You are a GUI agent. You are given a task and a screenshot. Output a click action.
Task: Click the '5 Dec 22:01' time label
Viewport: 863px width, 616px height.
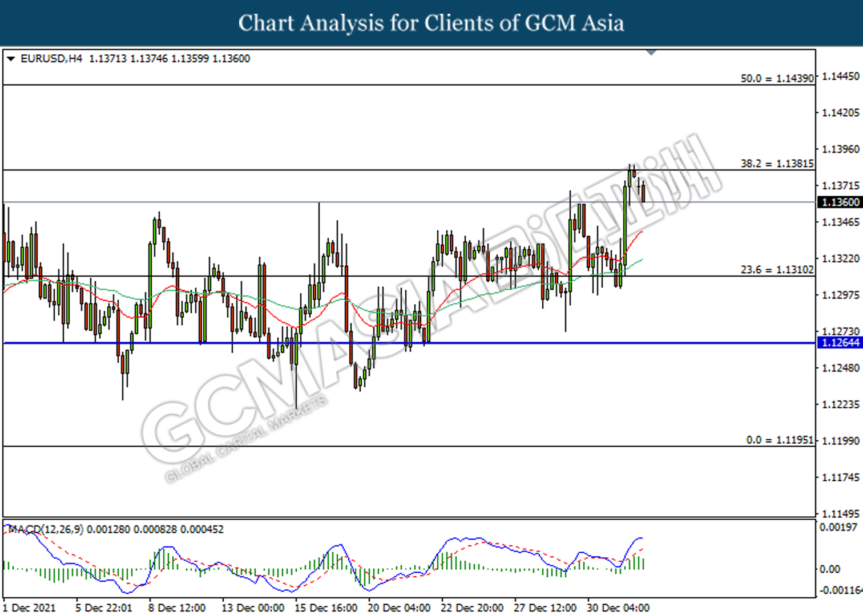[x=103, y=608]
